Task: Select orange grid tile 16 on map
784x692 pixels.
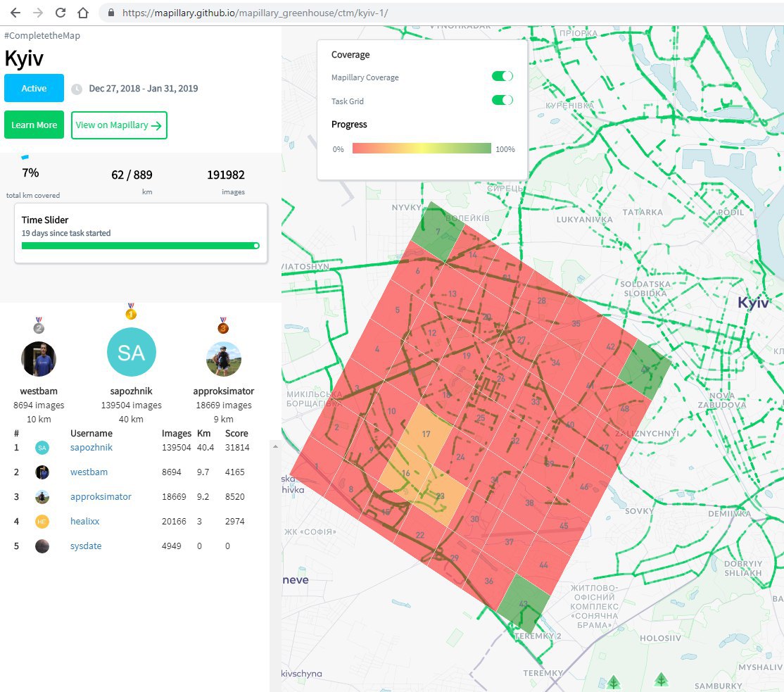Action: click(x=406, y=472)
